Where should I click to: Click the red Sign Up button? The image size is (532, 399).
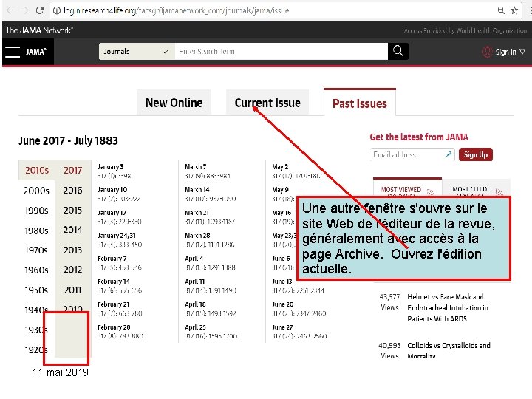point(476,154)
